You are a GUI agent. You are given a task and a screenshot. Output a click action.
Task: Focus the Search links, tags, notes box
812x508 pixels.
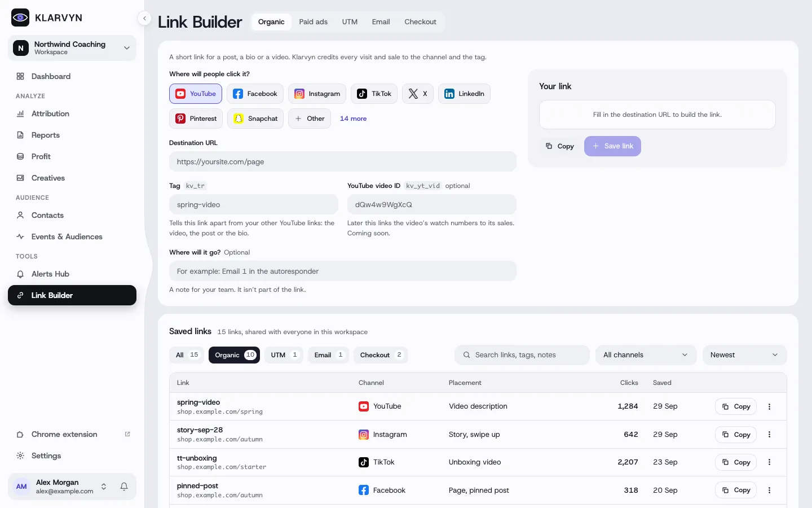point(522,355)
